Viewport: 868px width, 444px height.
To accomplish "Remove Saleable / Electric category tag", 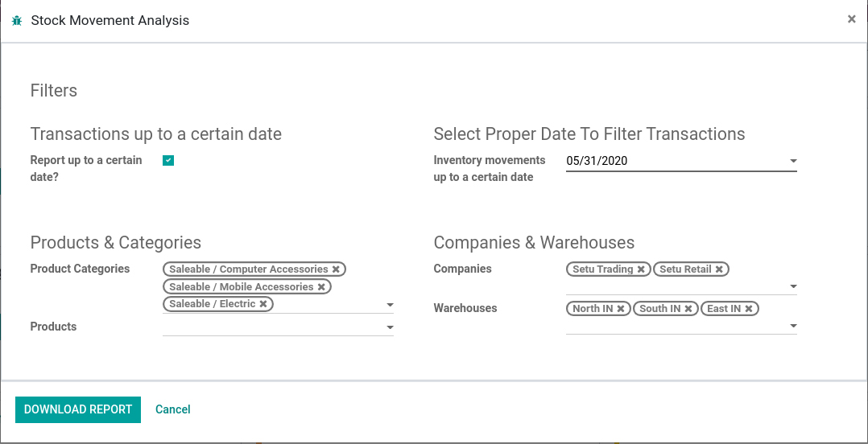I will coord(263,304).
